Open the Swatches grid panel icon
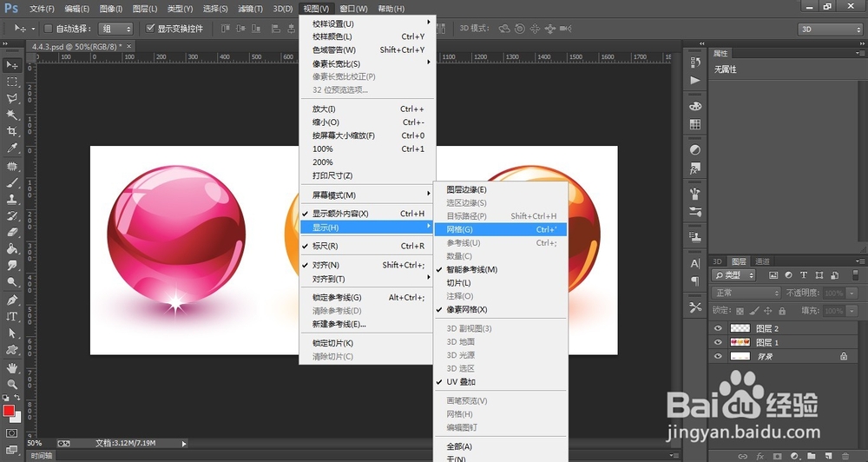Image resolution: width=868 pixels, height=462 pixels. pyautogui.click(x=695, y=124)
